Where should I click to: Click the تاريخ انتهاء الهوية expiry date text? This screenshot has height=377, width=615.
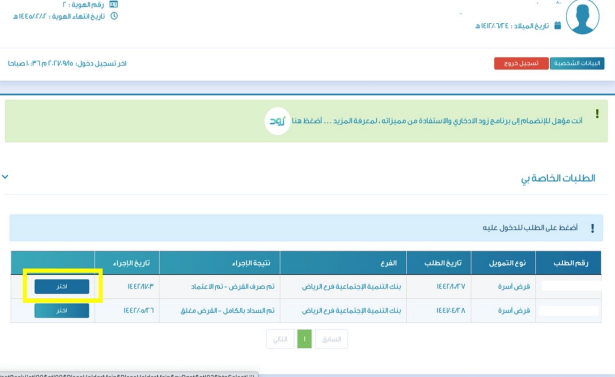click(59, 16)
